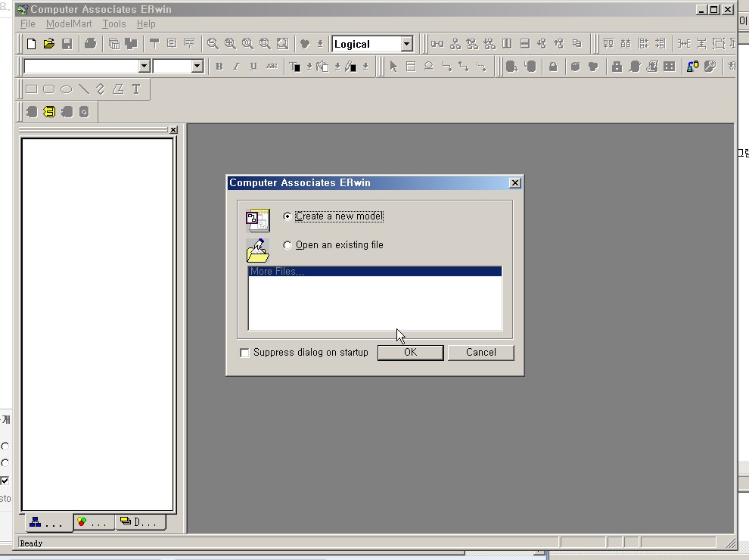Screen dimensions: 749x560
Task: Click the Zoom Out magnifier icon
Action: point(213,44)
